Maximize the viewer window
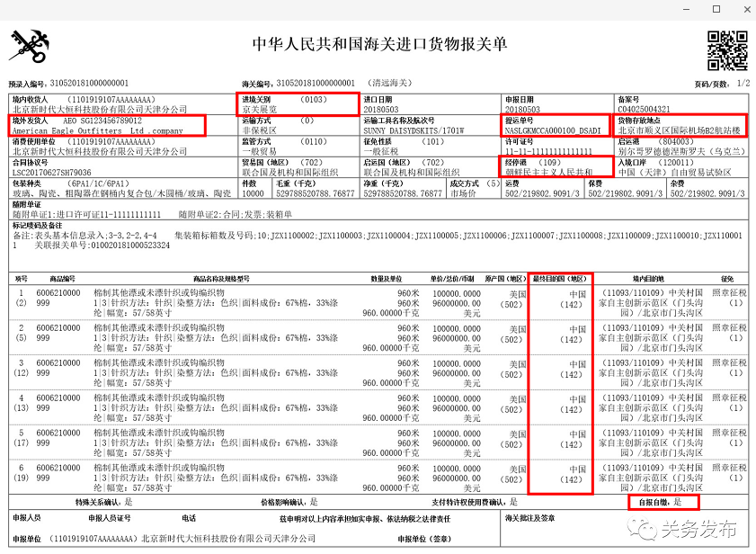756x554 pixels. [716, 9]
